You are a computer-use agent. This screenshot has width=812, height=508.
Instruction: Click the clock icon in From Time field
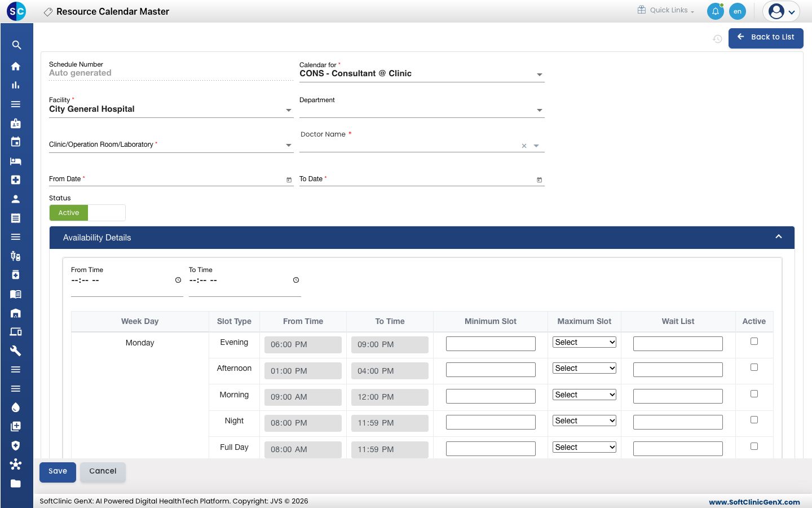[x=178, y=280]
